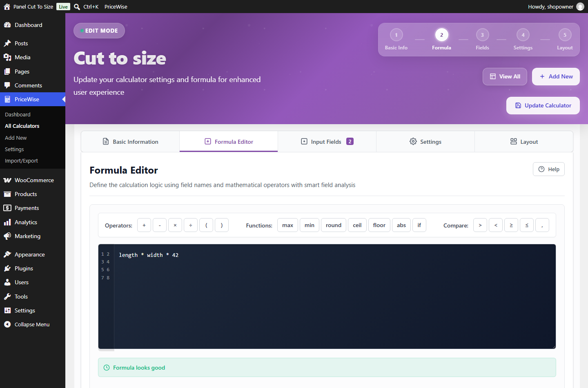
Task: Insert the greater-than comparison
Action: point(480,225)
